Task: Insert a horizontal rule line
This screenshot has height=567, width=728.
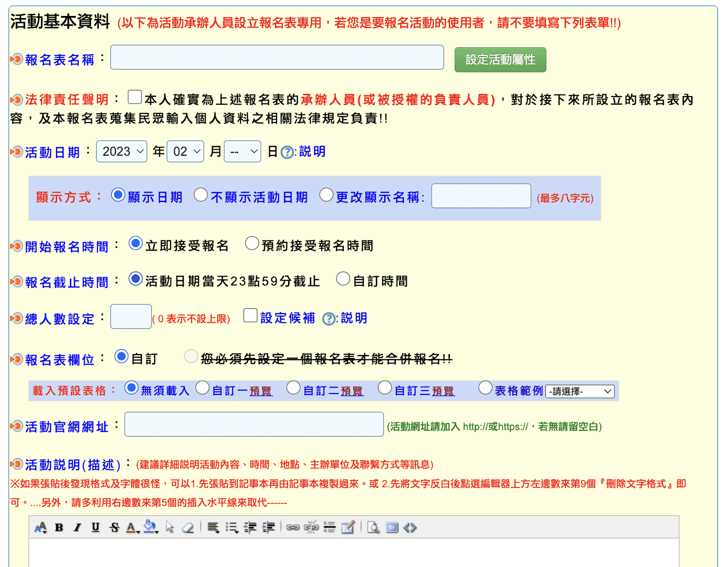Action: click(x=329, y=527)
